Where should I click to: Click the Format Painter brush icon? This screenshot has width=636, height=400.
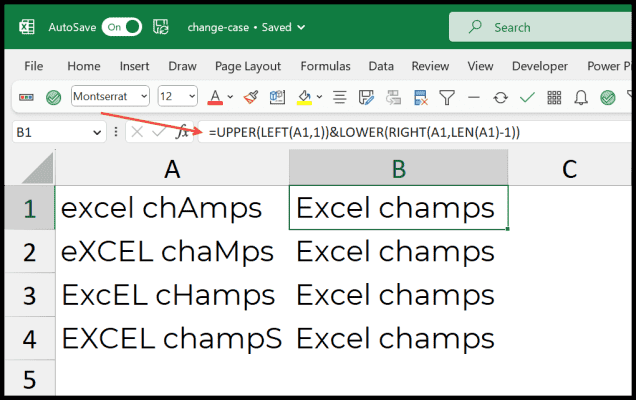pyautogui.click(x=251, y=97)
